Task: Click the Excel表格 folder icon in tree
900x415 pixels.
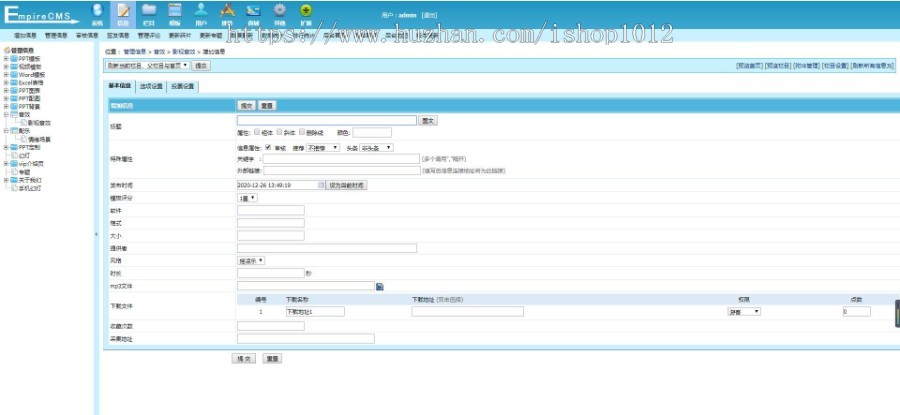Action: [14, 83]
